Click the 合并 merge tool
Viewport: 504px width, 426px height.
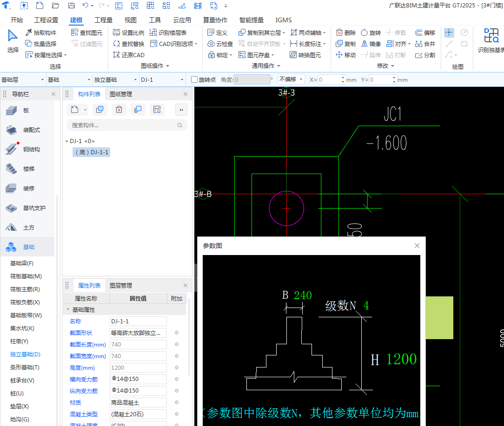425,44
